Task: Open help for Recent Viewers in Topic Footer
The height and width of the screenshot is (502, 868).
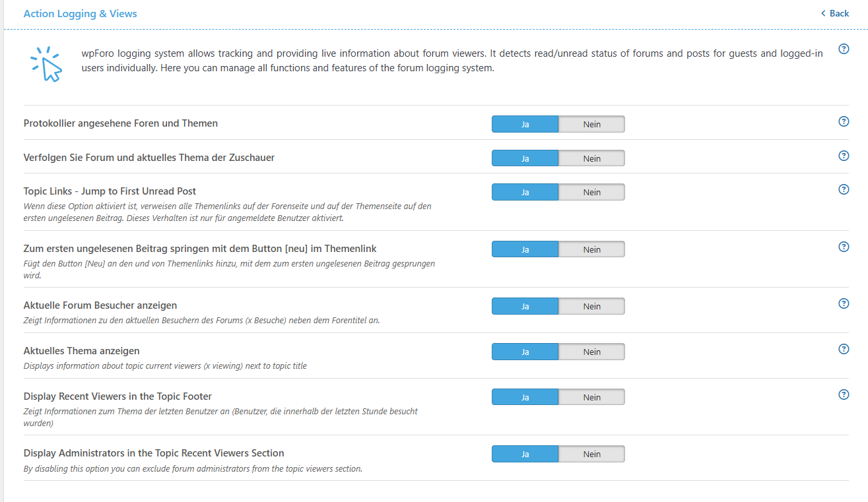Action: tap(843, 394)
